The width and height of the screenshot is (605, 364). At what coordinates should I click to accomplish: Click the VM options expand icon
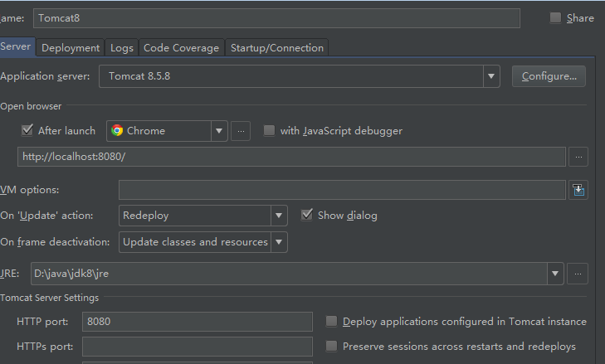(578, 190)
